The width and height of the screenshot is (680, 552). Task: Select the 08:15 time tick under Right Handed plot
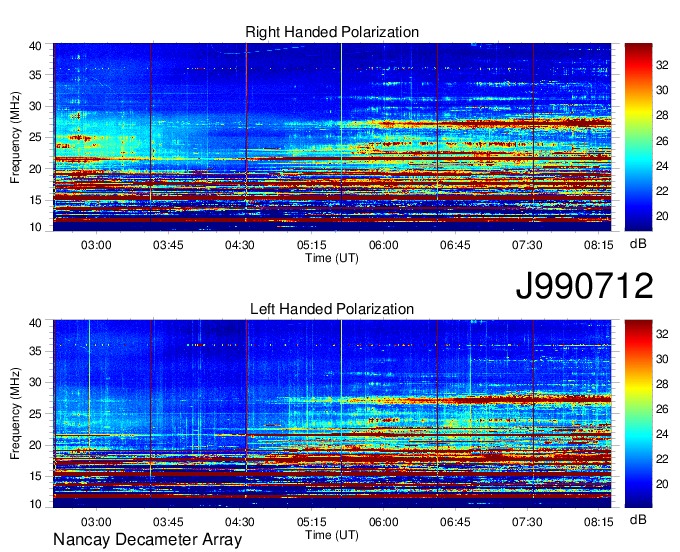pyautogui.click(x=598, y=245)
